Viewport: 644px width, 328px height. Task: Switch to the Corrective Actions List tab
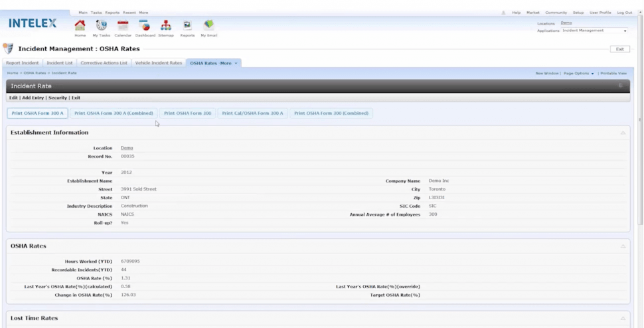[x=104, y=63]
